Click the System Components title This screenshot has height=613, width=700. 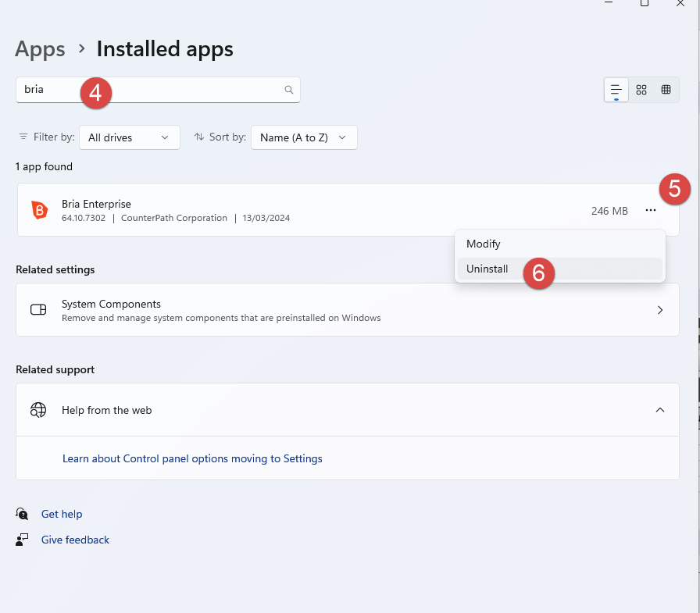pos(111,304)
